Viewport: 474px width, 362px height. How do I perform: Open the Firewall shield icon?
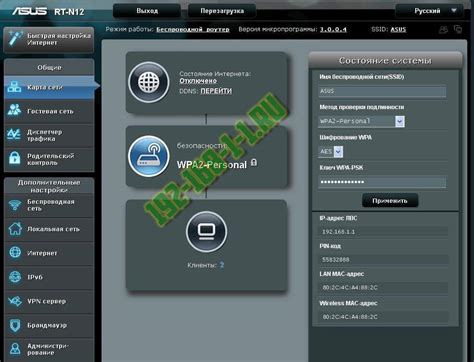[x=15, y=325]
